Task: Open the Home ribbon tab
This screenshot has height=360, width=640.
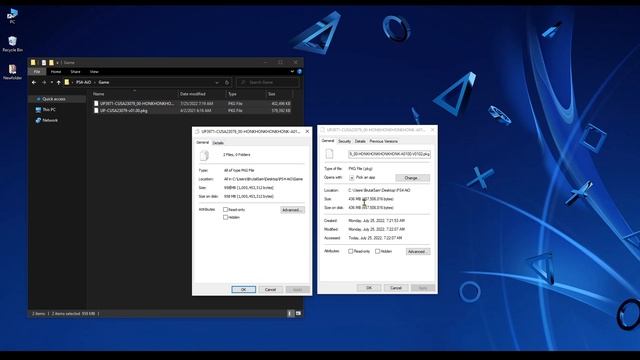Action: click(x=56, y=71)
